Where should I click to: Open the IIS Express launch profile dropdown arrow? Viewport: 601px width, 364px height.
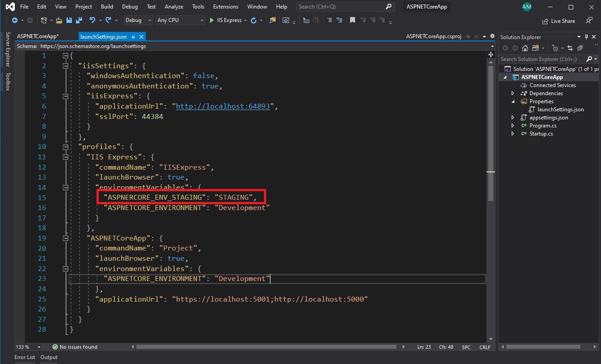[x=246, y=20]
